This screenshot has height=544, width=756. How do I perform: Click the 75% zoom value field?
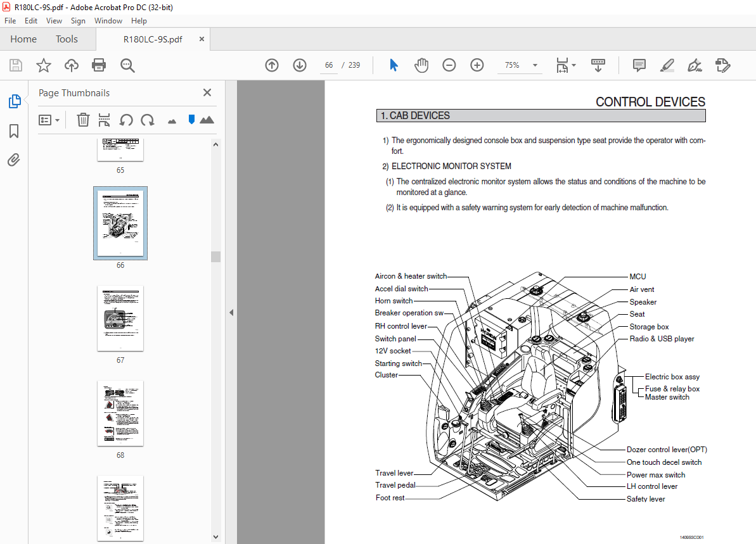(x=512, y=65)
